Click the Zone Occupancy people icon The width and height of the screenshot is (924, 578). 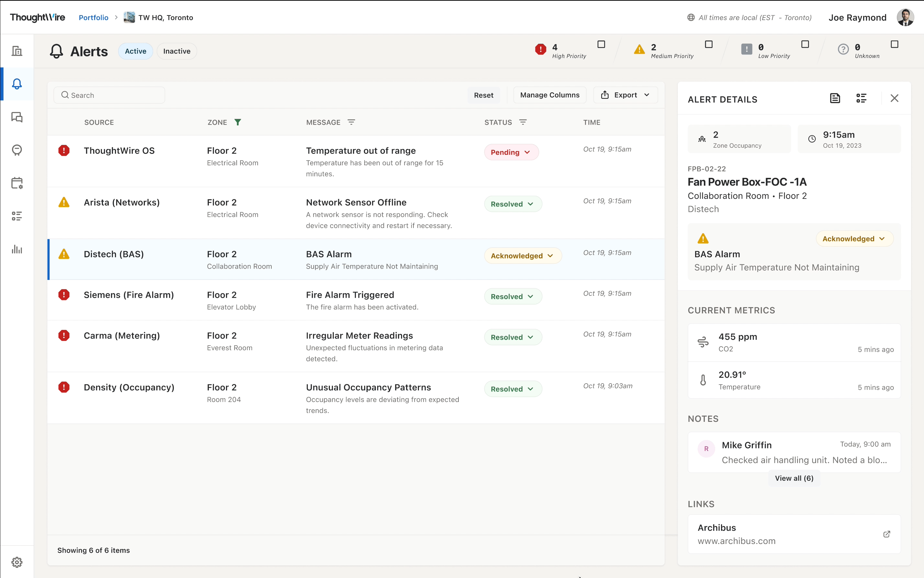click(x=702, y=139)
